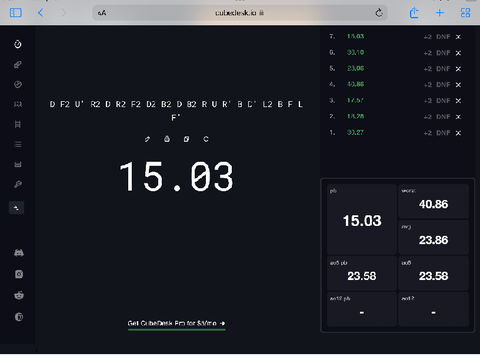The image size is (480, 360).
Task: Delete solve 7 with its X icon
Action: pyautogui.click(x=458, y=37)
